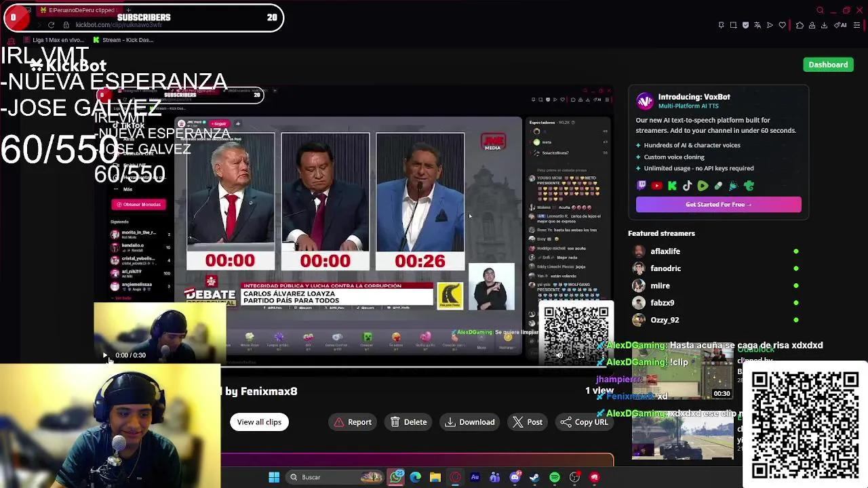Click the send/flow arrow icon
Screen dimensions: 868x488
[770, 25]
